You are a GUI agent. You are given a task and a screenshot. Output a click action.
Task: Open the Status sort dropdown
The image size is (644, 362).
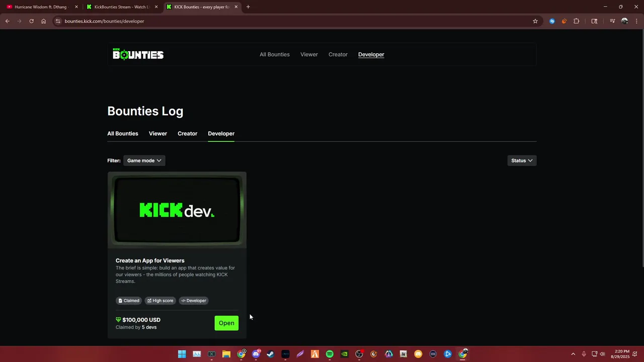[x=522, y=160]
